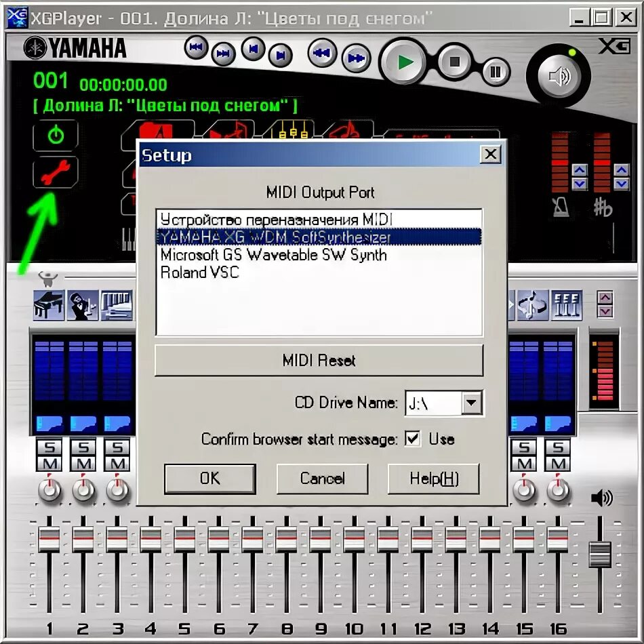The width and height of the screenshot is (644, 644).
Task: Click the pink up arrow beside instrument icons
Action: tap(605, 298)
